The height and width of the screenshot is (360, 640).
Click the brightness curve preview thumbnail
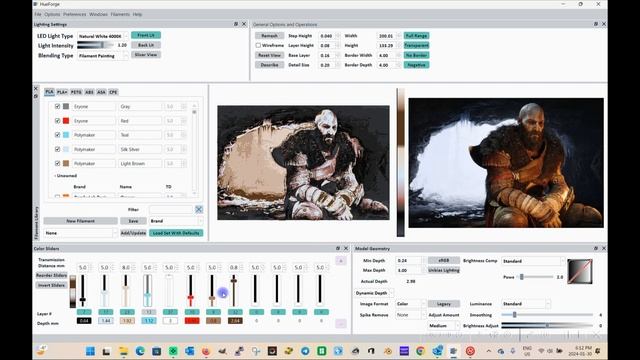[580, 271]
